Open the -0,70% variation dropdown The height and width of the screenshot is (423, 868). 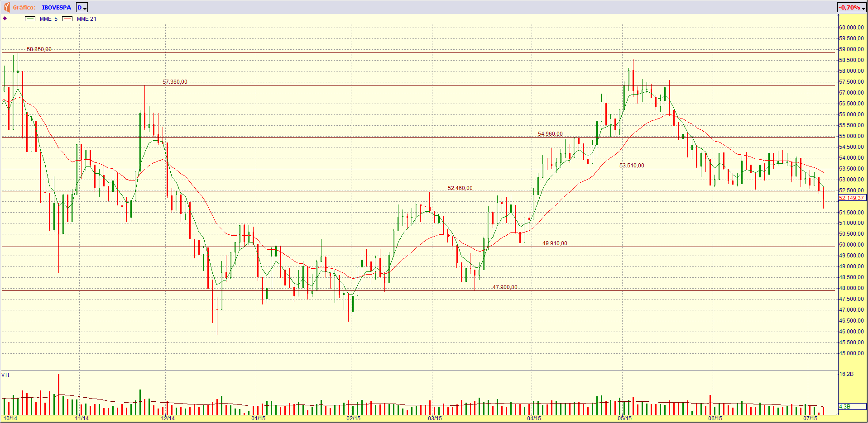pyautogui.click(x=852, y=8)
